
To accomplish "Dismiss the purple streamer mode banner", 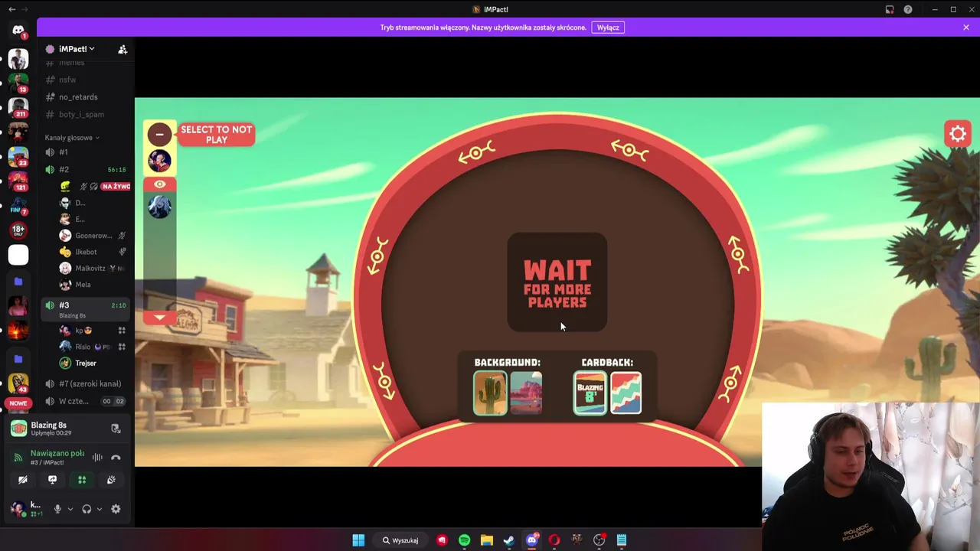I will point(966,28).
